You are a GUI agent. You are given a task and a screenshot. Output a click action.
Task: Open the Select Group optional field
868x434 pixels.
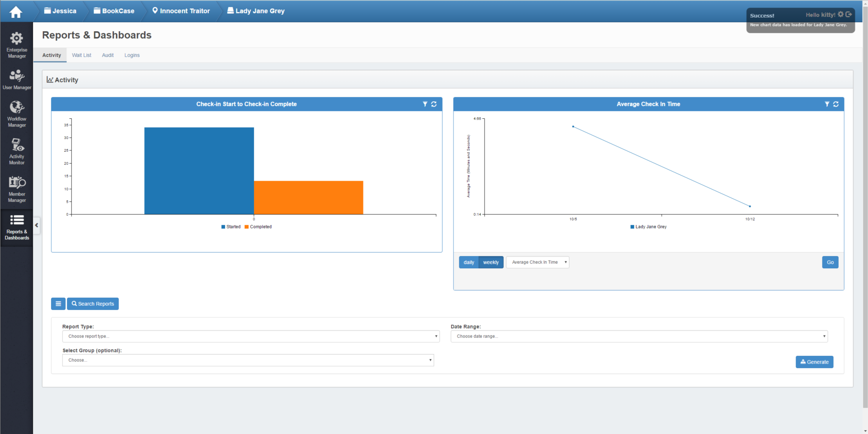click(x=248, y=360)
